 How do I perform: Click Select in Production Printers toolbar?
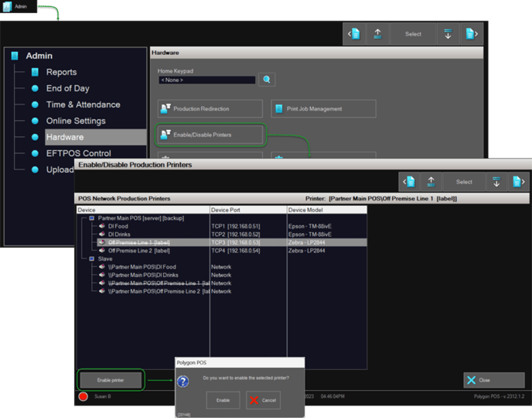(464, 182)
